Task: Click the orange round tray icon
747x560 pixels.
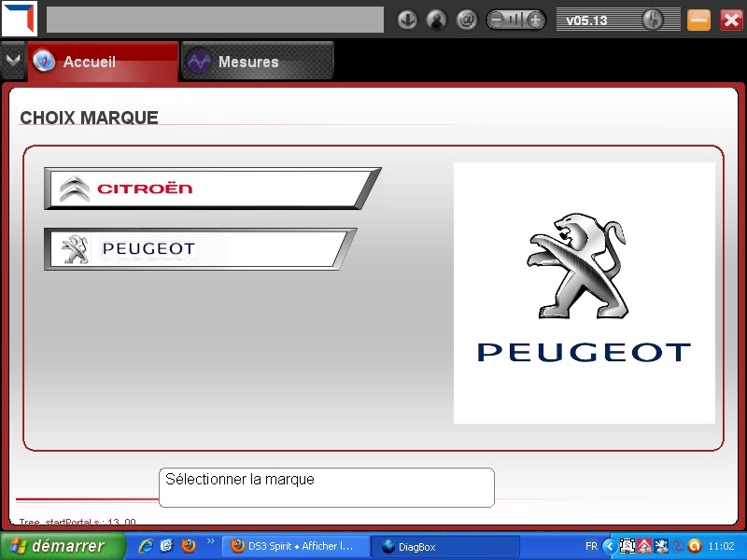Action: (x=695, y=546)
